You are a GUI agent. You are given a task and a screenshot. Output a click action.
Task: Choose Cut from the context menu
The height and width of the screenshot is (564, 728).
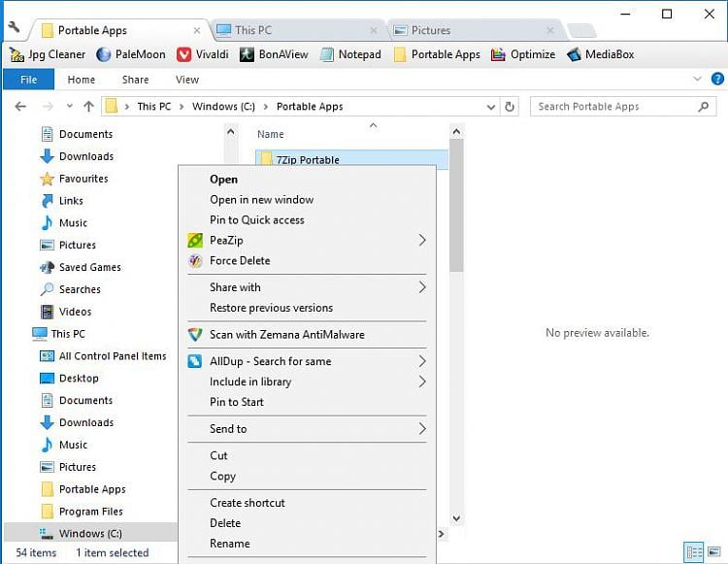coord(307,456)
